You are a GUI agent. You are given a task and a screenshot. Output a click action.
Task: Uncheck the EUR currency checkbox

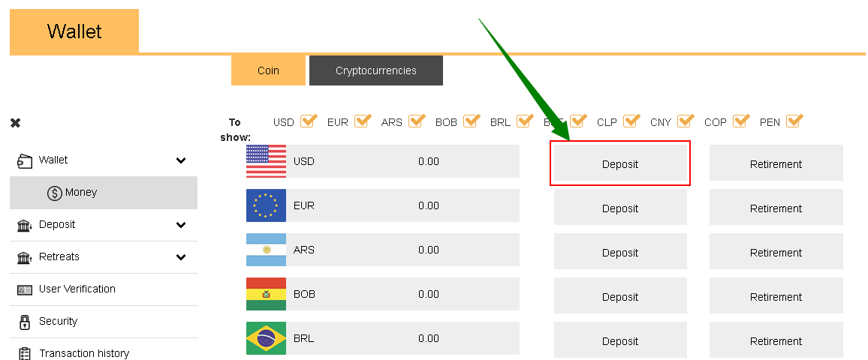coord(363,121)
